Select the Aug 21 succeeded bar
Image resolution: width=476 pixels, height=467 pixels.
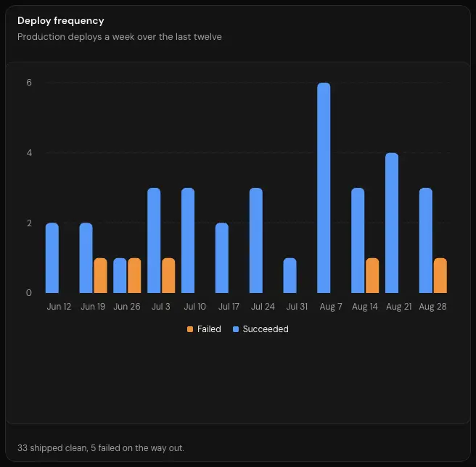pos(392,223)
